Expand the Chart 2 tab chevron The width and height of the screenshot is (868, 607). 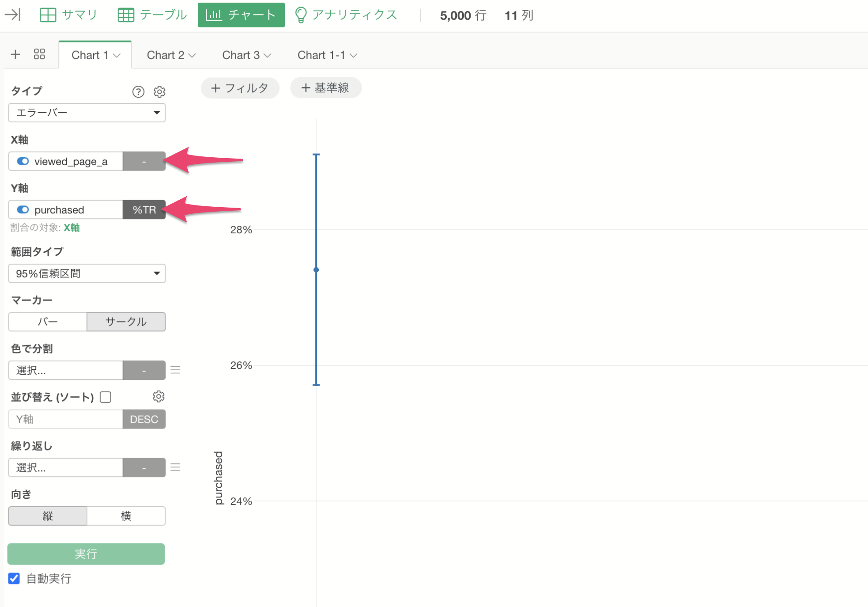(x=192, y=56)
